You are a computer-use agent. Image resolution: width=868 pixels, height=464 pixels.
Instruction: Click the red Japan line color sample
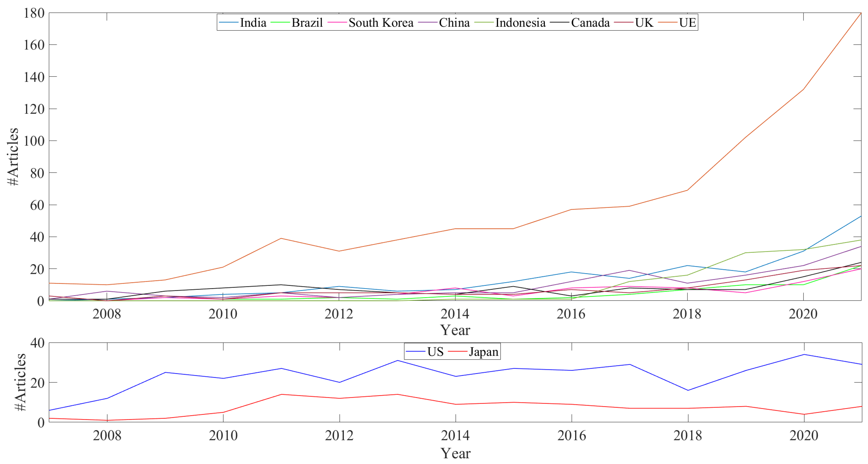click(x=458, y=352)
